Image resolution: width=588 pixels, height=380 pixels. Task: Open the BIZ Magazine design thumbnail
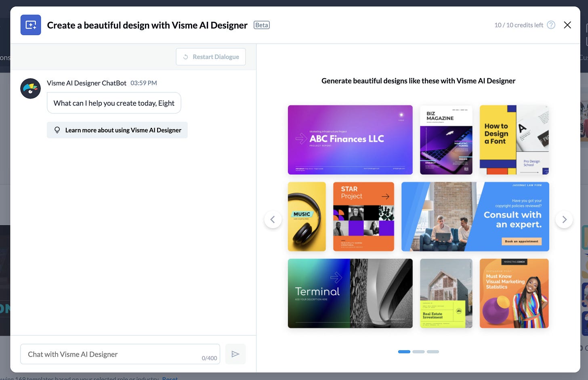pos(446,140)
